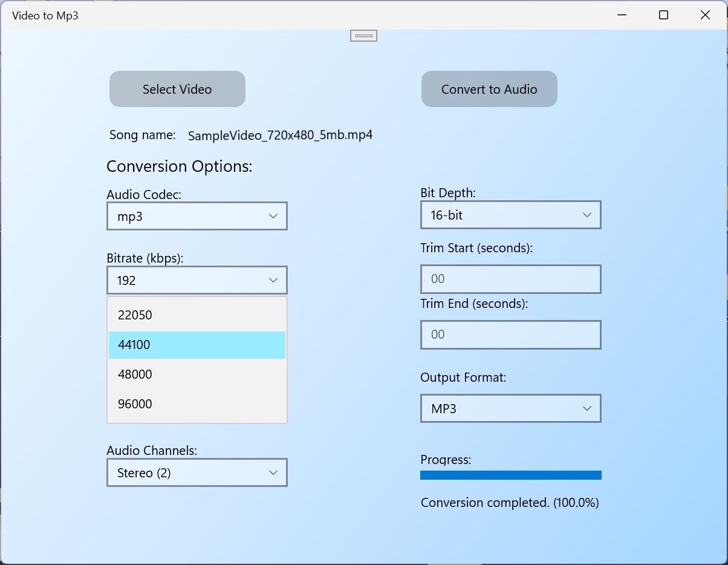Pick 48000 in the dropdown list
This screenshot has height=565, width=728.
coord(197,374)
